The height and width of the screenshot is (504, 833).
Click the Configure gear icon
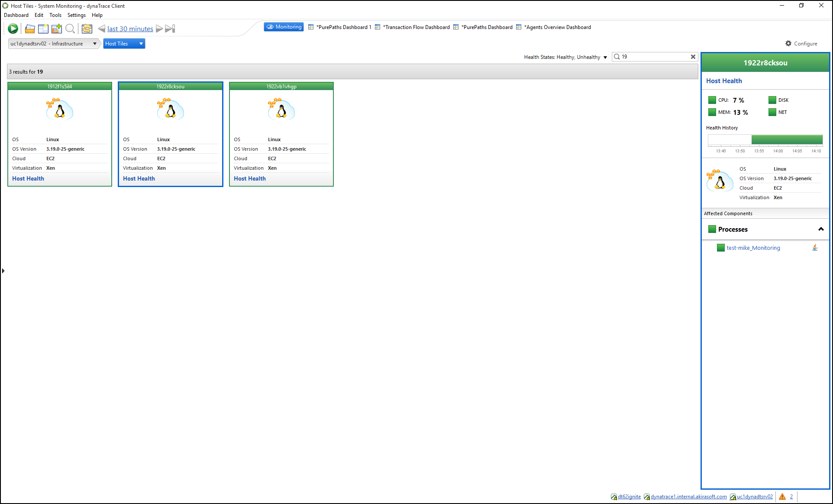788,43
